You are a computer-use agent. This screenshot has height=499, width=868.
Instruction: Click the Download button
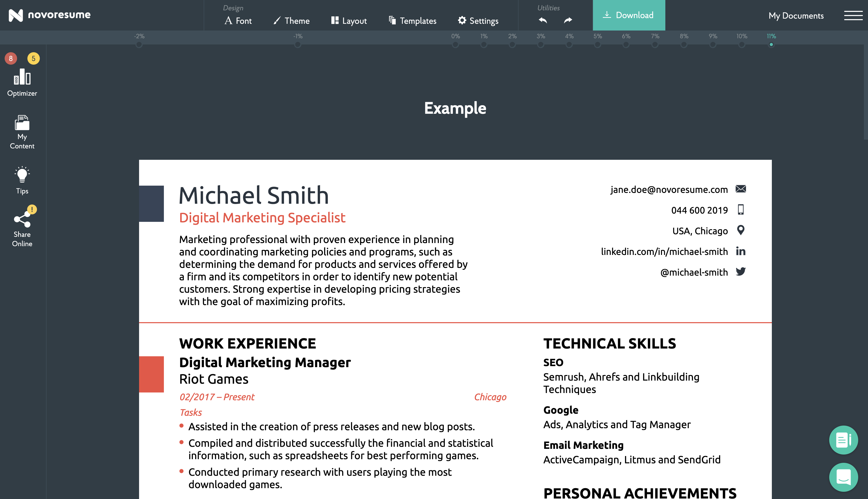(x=629, y=16)
